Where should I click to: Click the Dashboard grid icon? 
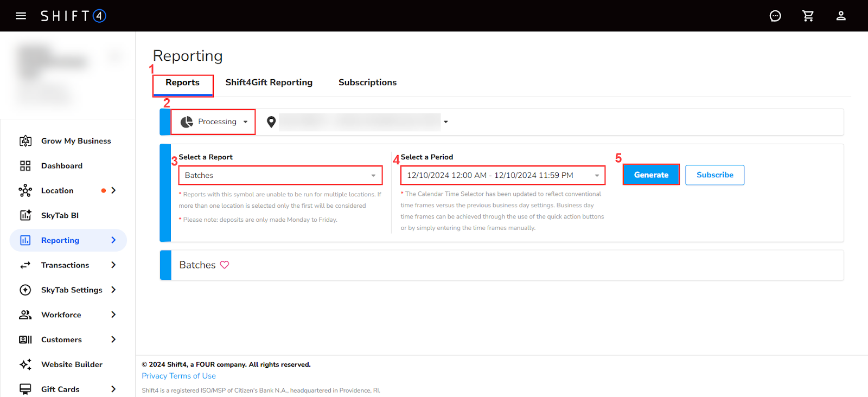pyautogui.click(x=25, y=166)
